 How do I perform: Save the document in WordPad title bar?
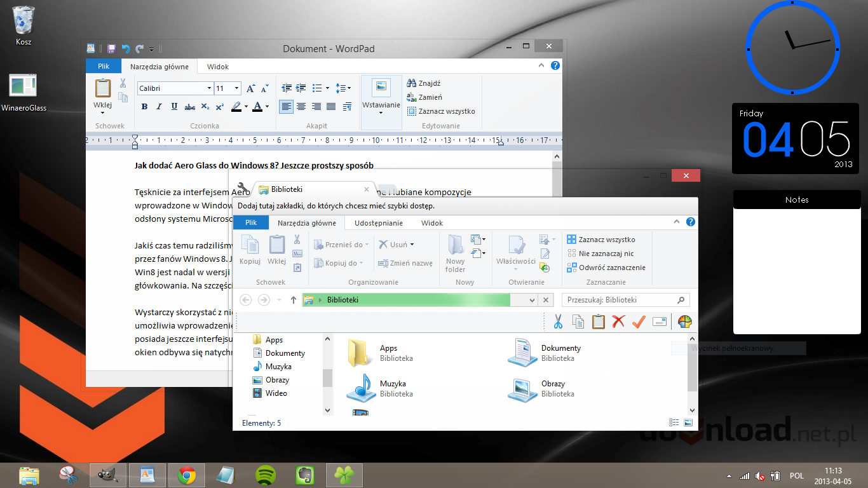111,48
